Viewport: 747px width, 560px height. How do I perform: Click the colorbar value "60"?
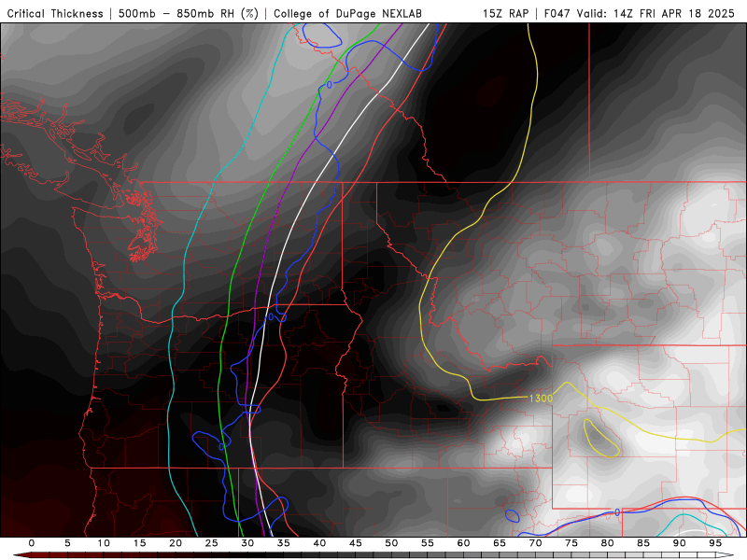[x=463, y=543]
